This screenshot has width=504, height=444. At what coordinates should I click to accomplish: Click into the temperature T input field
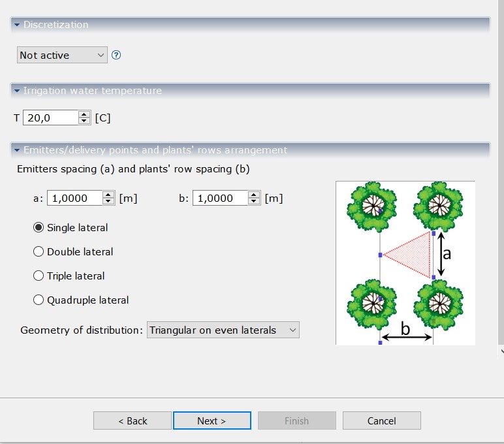click(50, 118)
